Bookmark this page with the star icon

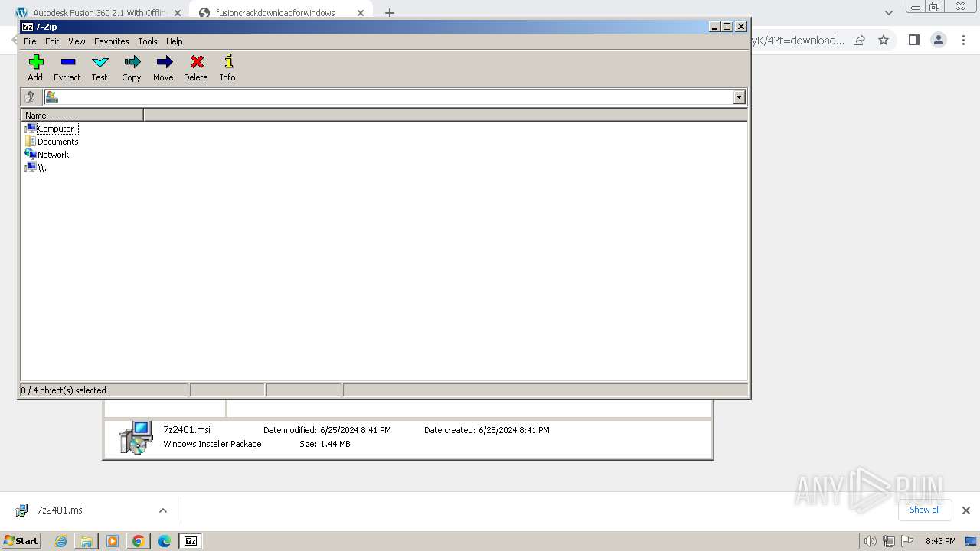[884, 40]
